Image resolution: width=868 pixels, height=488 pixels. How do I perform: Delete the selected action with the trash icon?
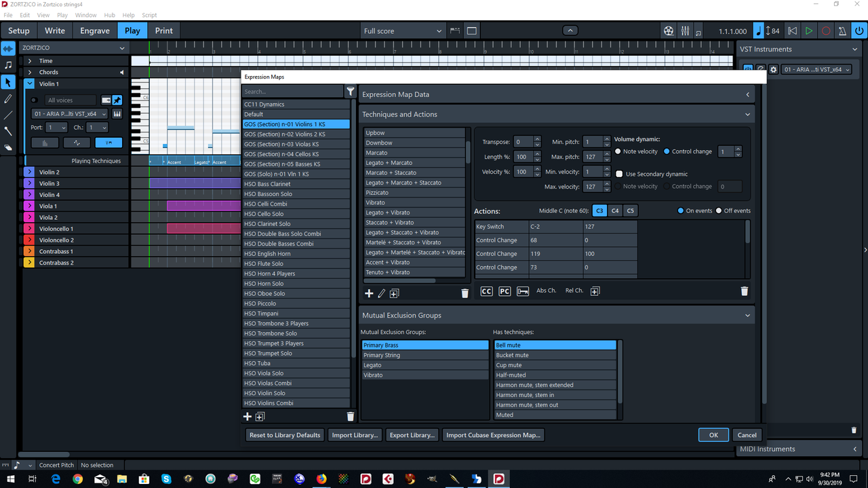[744, 291]
